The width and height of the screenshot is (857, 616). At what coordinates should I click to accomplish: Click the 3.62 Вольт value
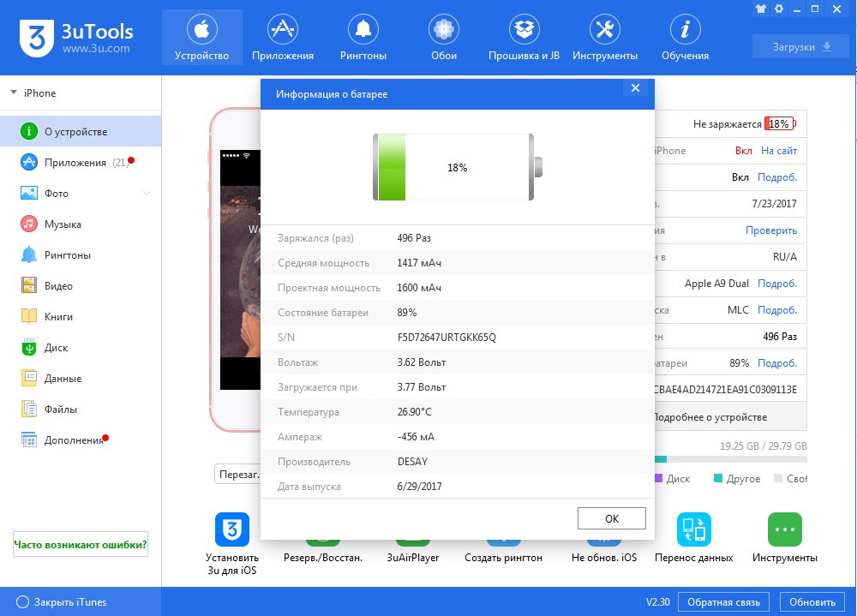pos(422,362)
